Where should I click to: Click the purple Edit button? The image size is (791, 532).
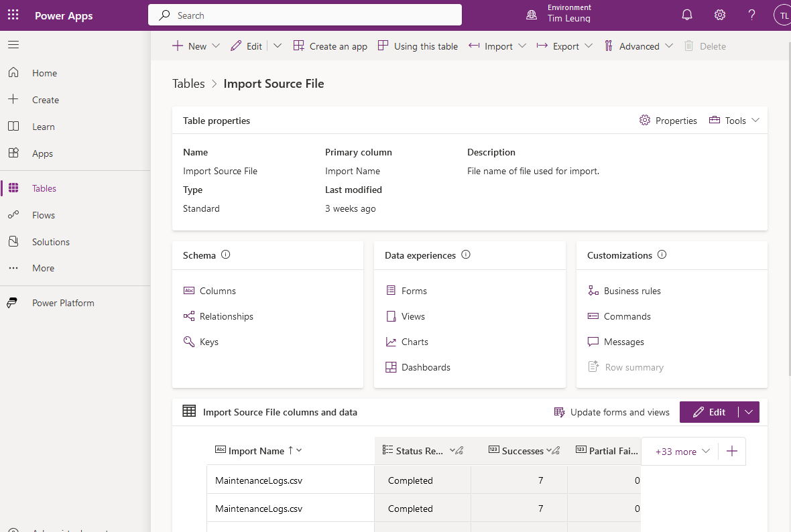(x=709, y=412)
